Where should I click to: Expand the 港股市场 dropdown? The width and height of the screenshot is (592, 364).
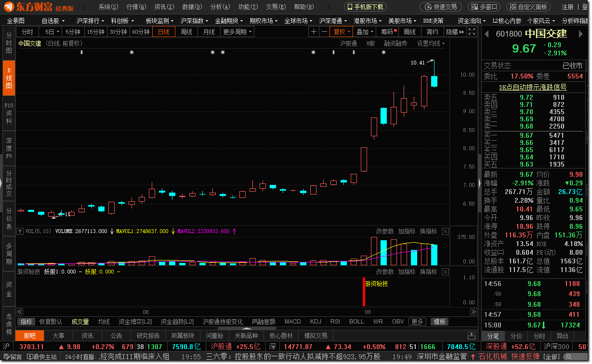pos(368,21)
